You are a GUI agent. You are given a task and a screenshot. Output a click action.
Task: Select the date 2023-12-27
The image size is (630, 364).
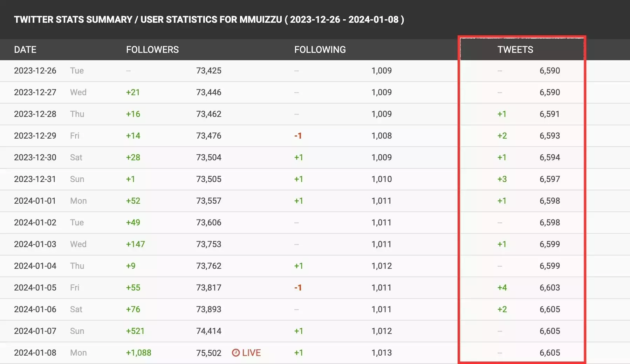pos(35,92)
